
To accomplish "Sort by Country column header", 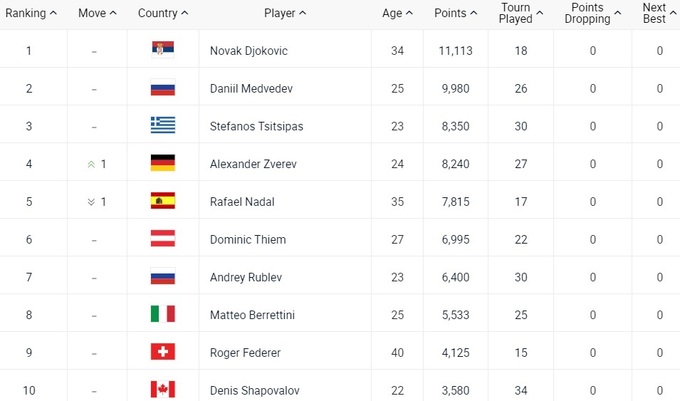I will click(163, 13).
